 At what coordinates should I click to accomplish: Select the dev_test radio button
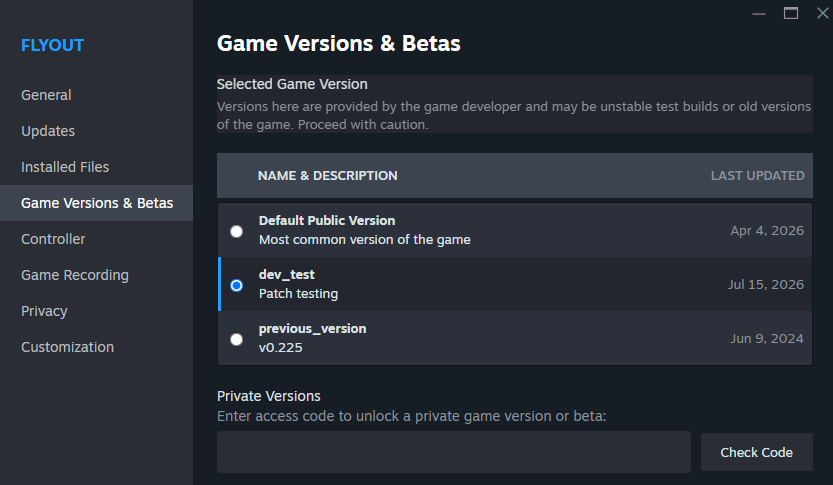coord(236,285)
